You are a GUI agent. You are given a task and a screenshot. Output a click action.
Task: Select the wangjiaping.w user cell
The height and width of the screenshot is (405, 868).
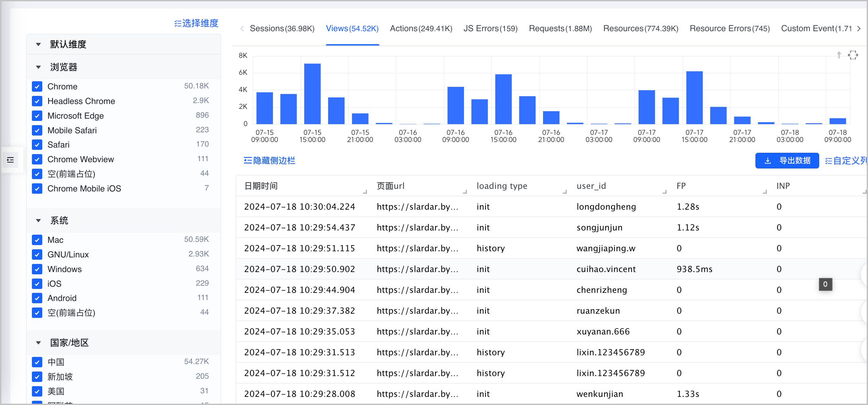tap(606, 248)
